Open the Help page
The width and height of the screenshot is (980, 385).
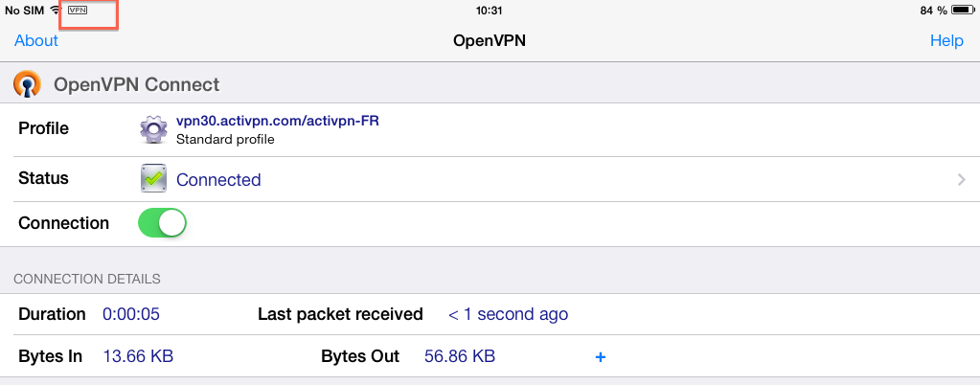coord(946,40)
